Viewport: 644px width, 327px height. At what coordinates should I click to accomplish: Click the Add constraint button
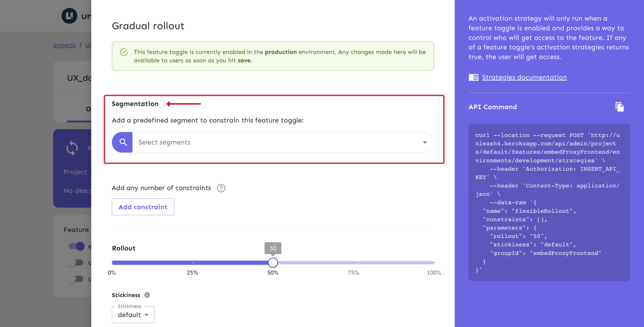[x=143, y=207]
